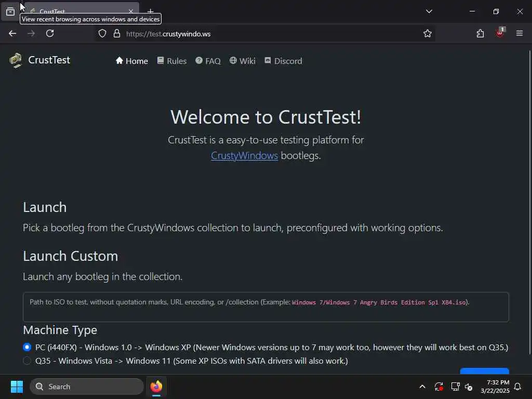Click the CrustTest brand title

click(x=49, y=60)
